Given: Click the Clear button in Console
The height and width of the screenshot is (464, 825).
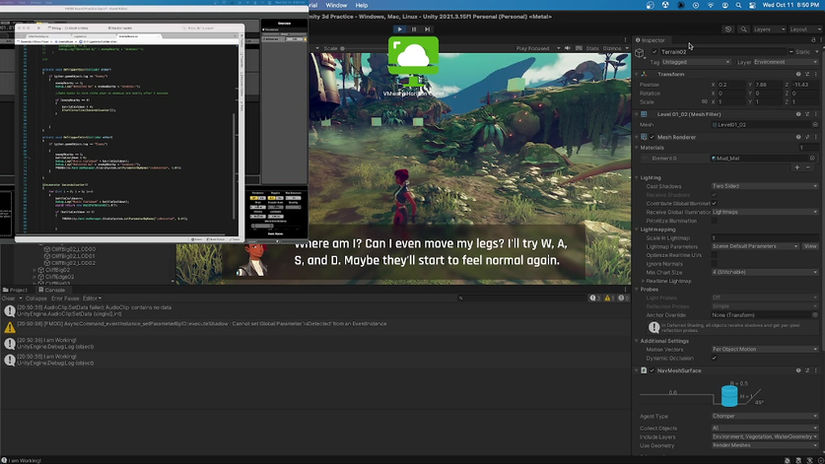Looking at the screenshot, I should coord(8,298).
